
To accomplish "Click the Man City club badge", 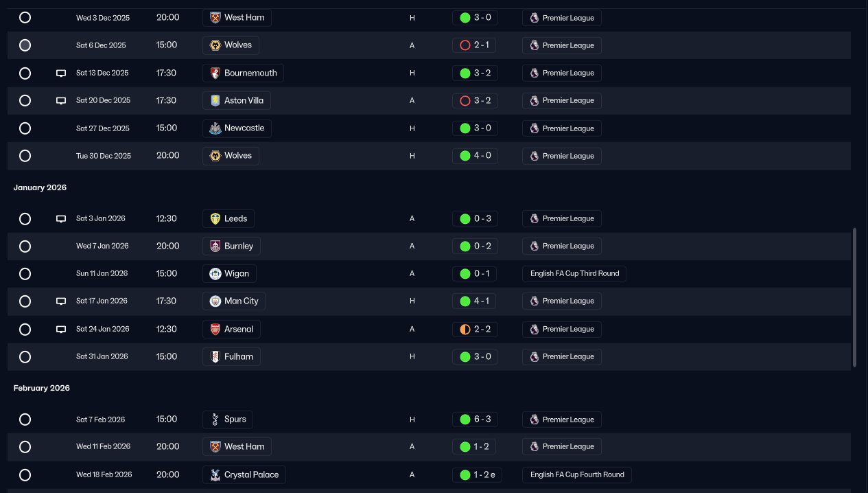I will click(x=215, y=301).
